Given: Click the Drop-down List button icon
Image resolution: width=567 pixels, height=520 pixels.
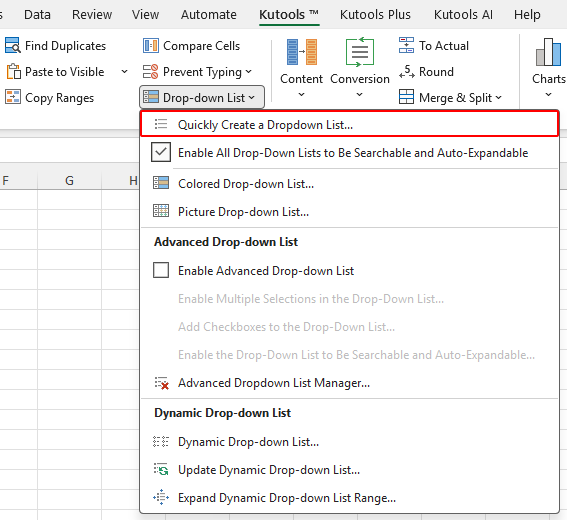Looking at the screenshot, I should coord(151,97).
